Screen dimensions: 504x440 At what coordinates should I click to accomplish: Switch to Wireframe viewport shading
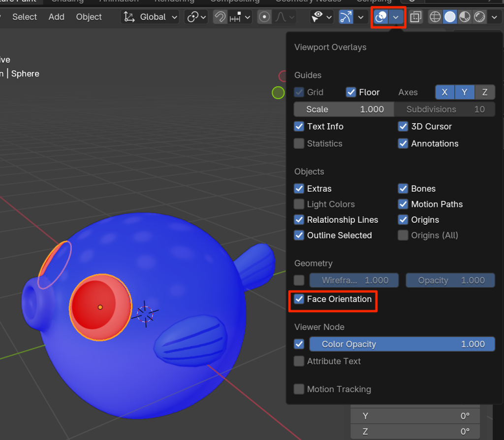(435, 17)
